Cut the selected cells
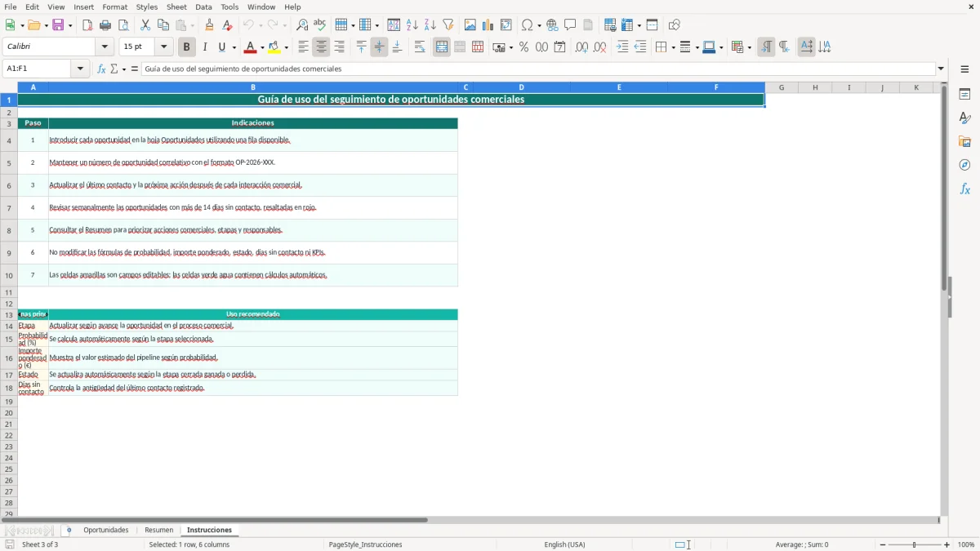The image size is (980, 551). (x=145, y=25)
